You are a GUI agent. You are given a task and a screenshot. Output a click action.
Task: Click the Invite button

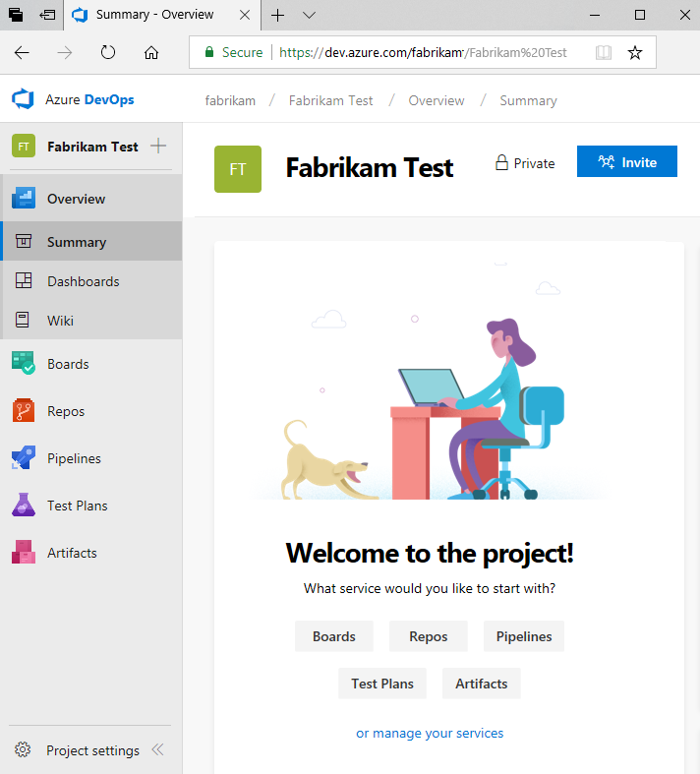[626, 162]
